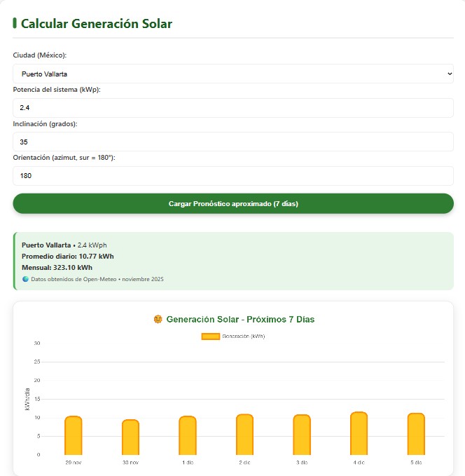Click the 2 dic generation bar
Image resolution: width=465 pixels, height=476 pixels.
pos(244,435)
